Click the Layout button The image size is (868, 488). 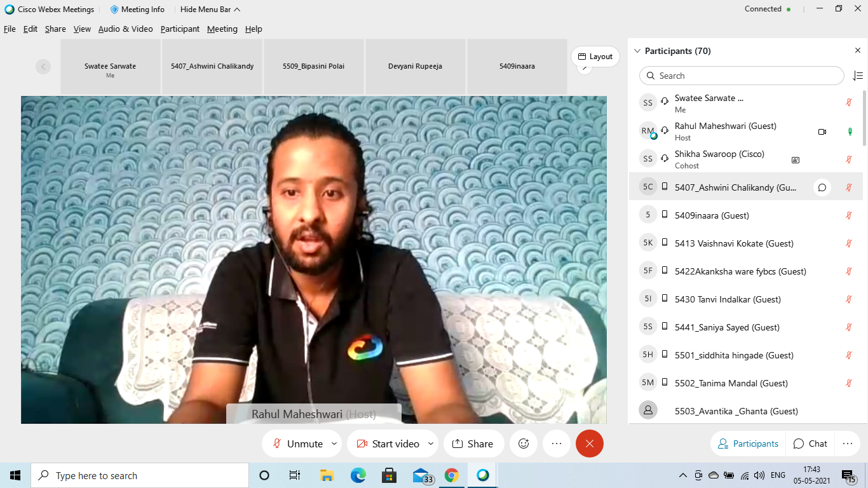pos(595,56)
